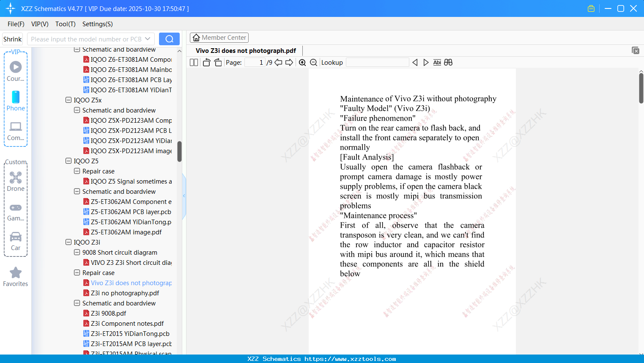Screen dimensions: 644x363
Task: Click the PDF viewer vertical scrollbar thumb
Action: pos(641,88)
